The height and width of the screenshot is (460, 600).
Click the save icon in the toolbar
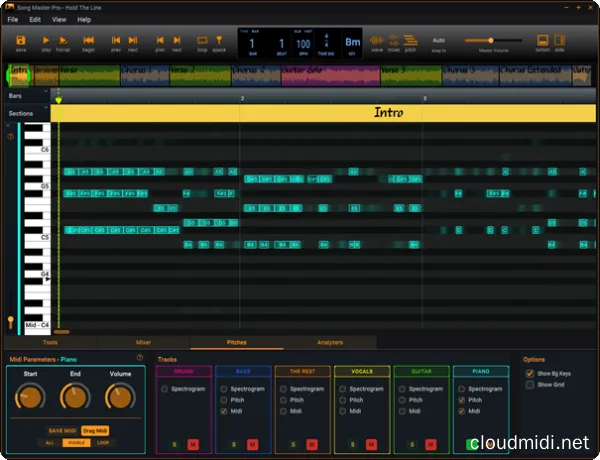[21, 41]
